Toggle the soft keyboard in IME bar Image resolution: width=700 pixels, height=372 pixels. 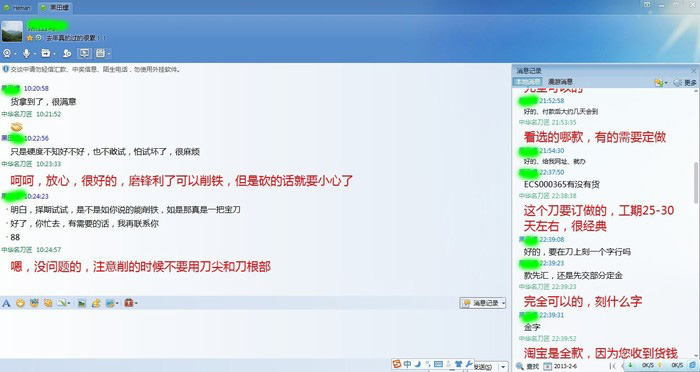pyautogui.click(x=438, y=364)
